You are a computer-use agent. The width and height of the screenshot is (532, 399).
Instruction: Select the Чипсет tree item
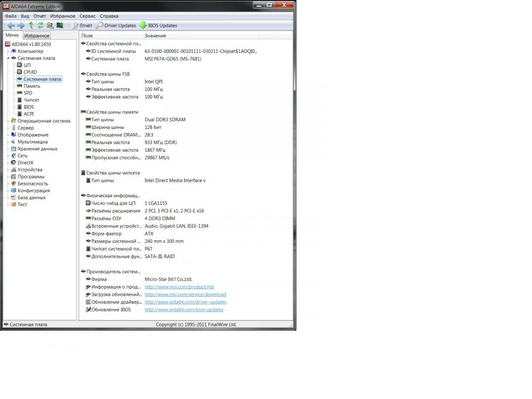click(x=31, y=100)
